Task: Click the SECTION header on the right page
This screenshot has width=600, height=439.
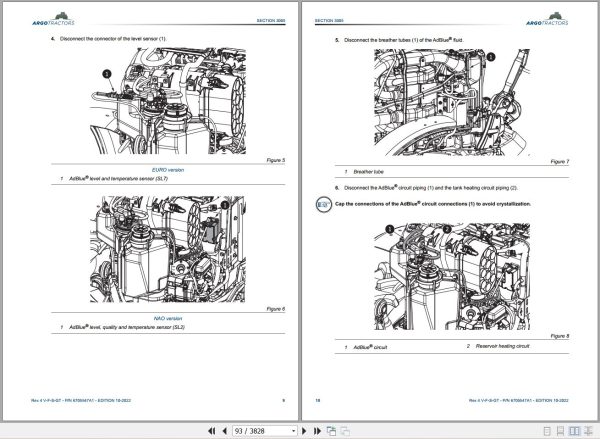Action: [329, 20]
